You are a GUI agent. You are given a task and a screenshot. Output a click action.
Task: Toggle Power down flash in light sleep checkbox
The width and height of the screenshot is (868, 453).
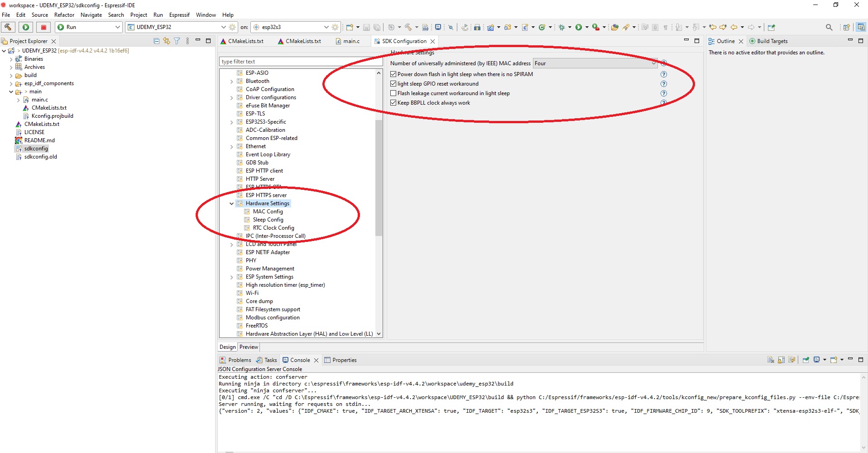(x=393, y=74)
